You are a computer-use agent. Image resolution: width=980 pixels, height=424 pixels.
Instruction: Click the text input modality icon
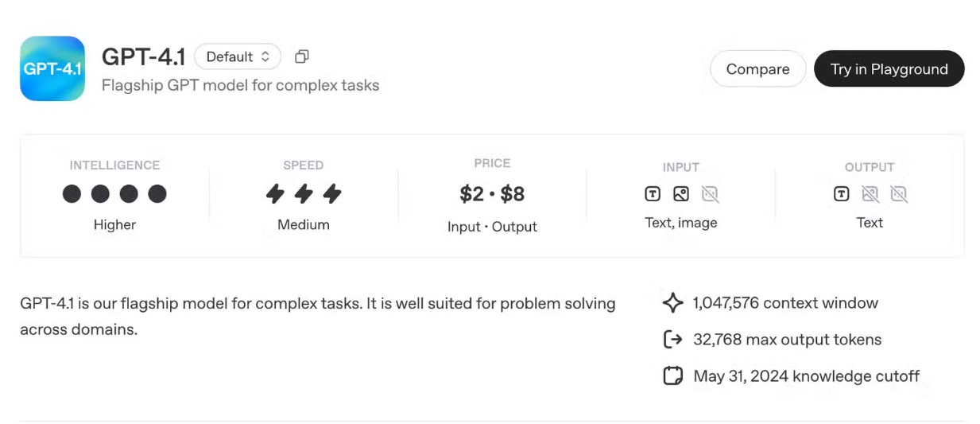[x=652, y=193]
